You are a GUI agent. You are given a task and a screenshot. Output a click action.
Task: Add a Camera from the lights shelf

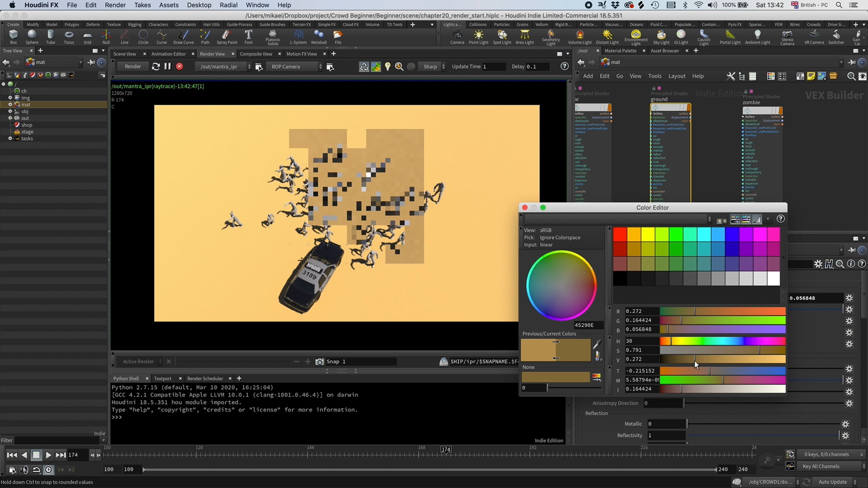coord(457,37)
